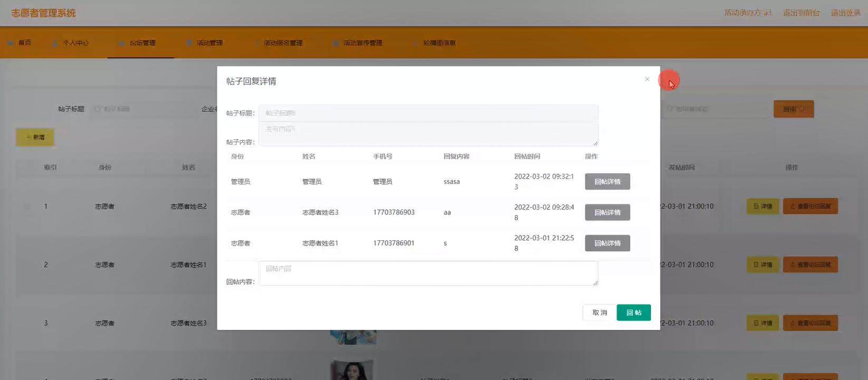868x380 pixels.
Task: Open 回帖详情 for the 志愿者姓名1 reply
Action: tap(607, 243)
